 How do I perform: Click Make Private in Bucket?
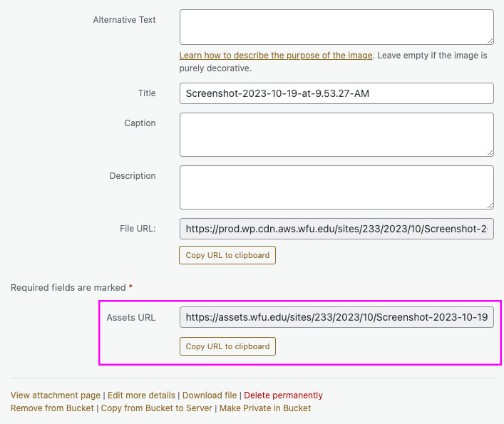pyautogui.click(x=265, y=408)
